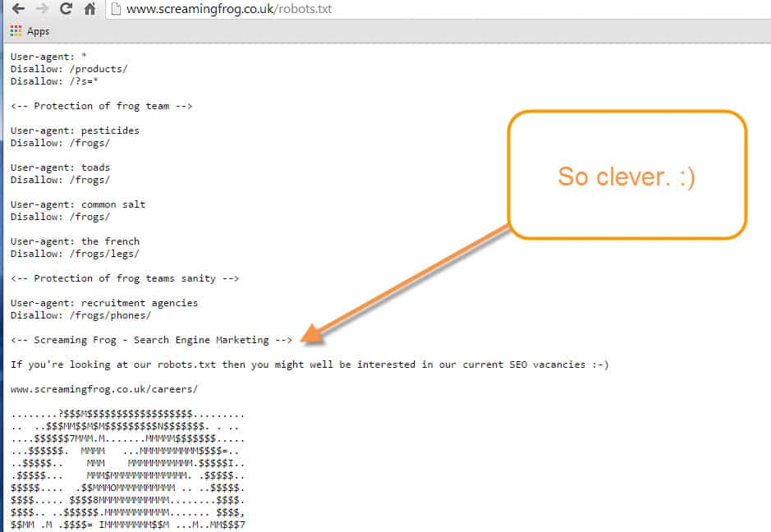Click the browser Back arrow
Screen dimensions: 771x532
(x=18, y=8)
